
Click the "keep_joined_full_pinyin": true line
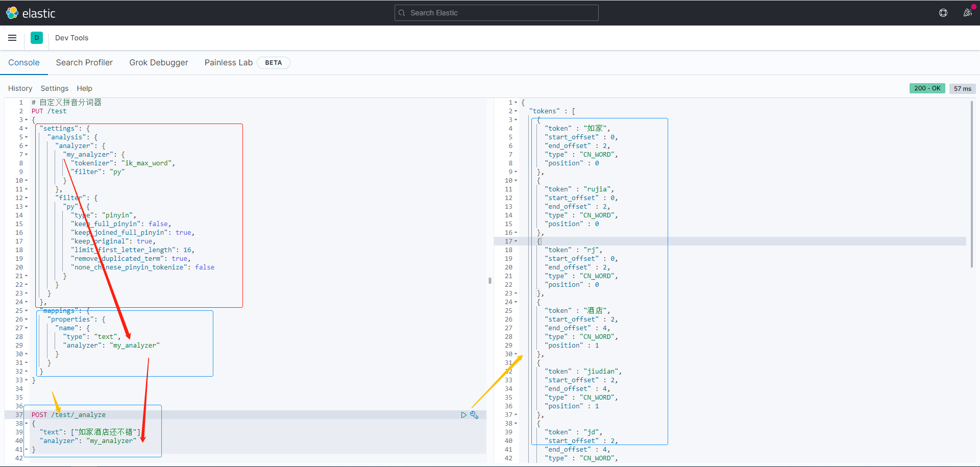133,233
